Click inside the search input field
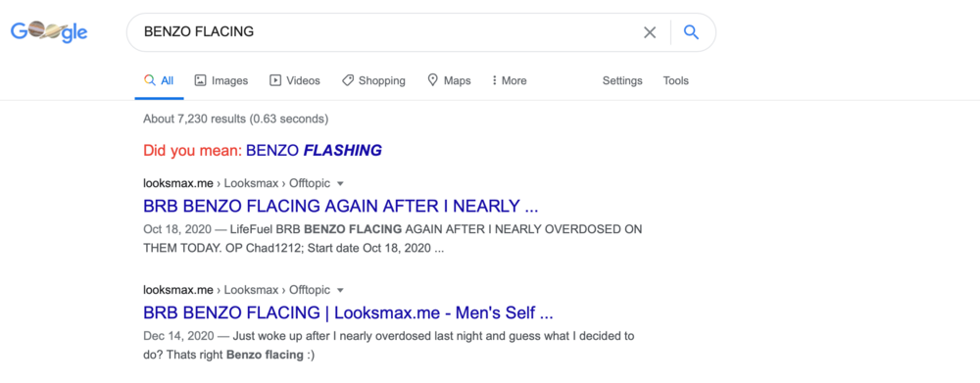980x383 pixels. 387,32
